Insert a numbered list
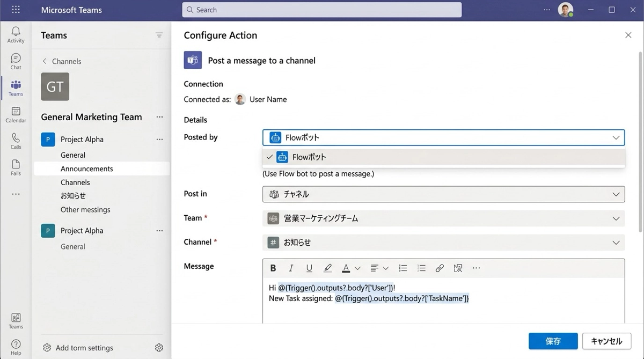 421,268
